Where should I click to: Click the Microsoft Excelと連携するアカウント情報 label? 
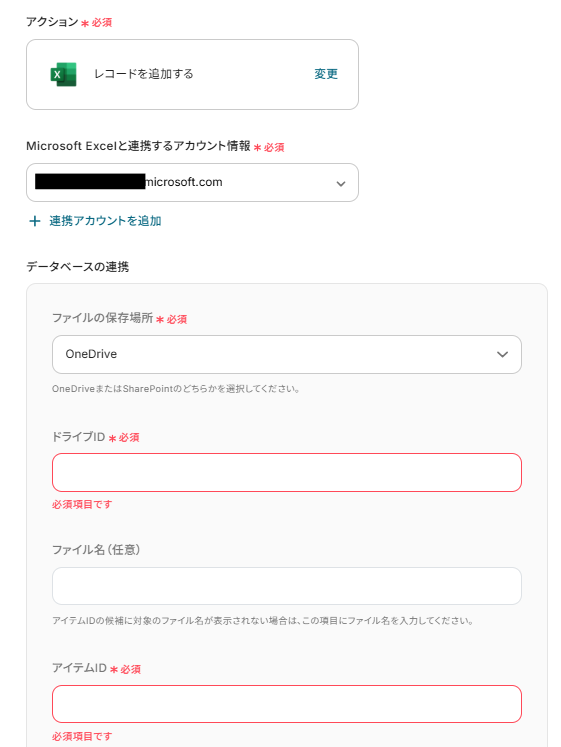tap(138, 146)
